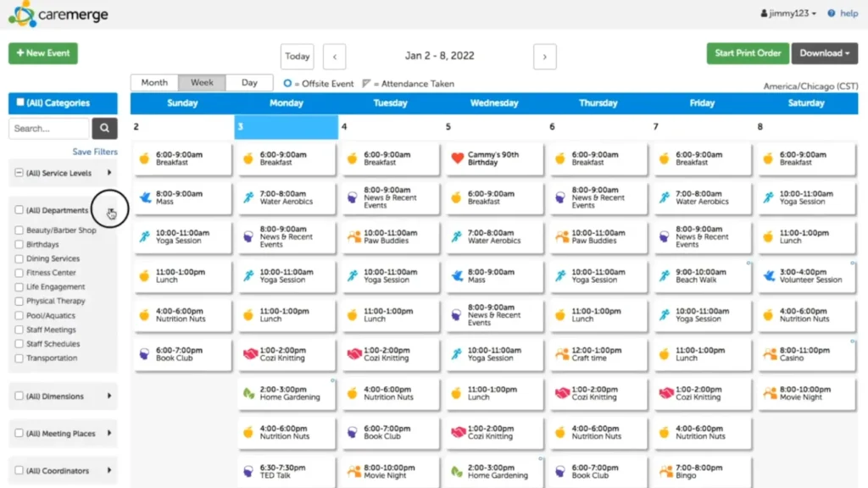This screenshot has width=868, height=488.
Task: Switch to Month view tab
Action: 154,82
